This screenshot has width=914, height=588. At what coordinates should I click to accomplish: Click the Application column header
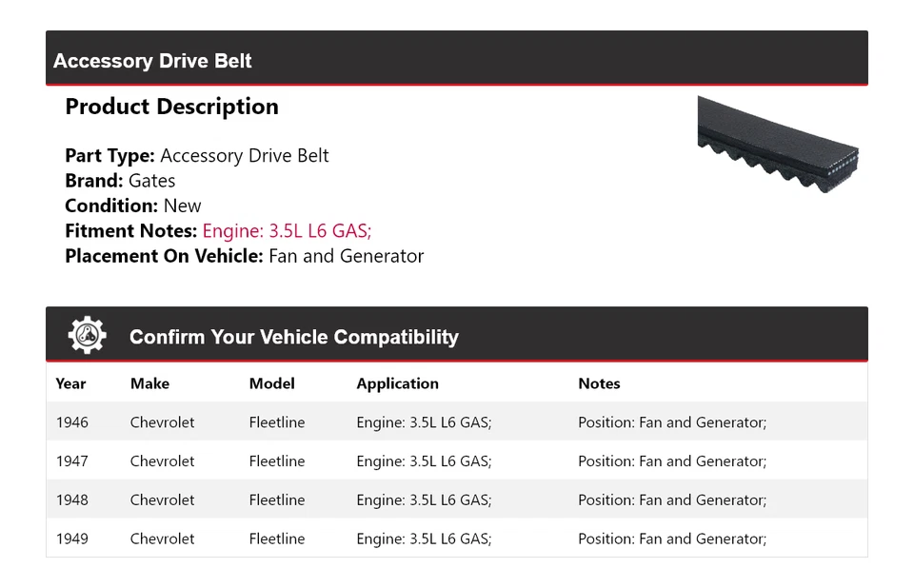[x=397, y=383]
